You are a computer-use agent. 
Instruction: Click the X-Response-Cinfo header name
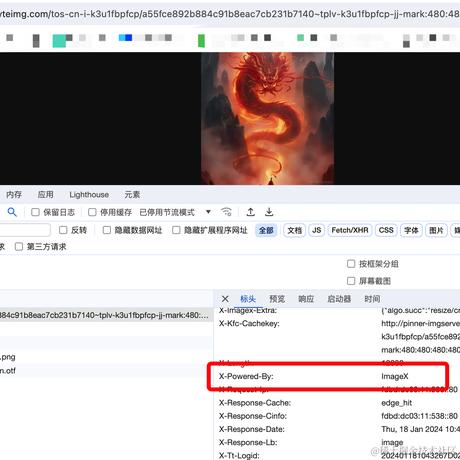click(253, 416)
